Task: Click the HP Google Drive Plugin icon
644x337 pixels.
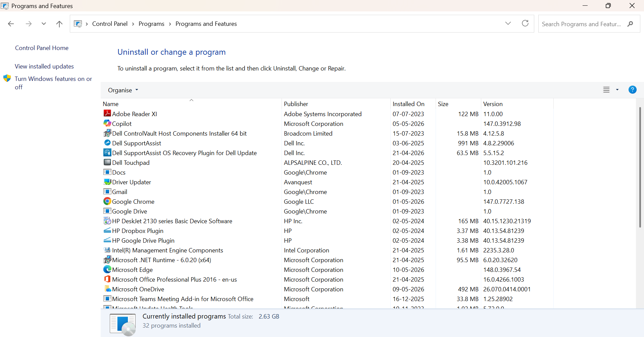Action: [107, 240]
